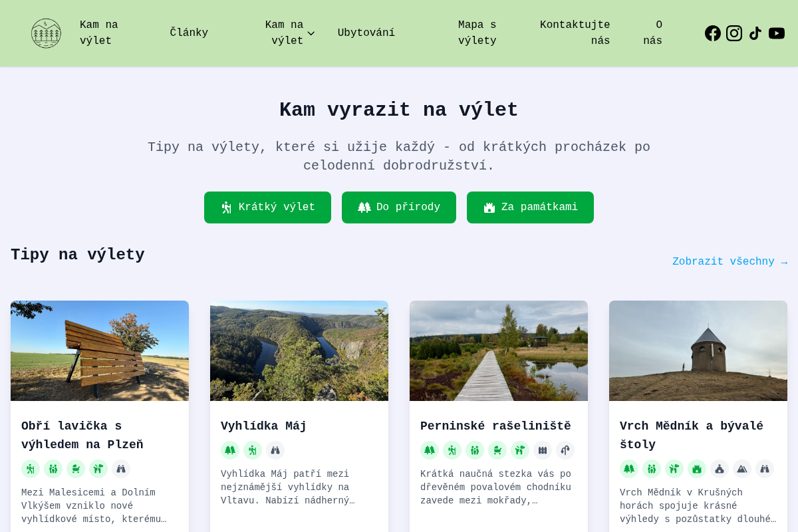Open the Perninské rašeliniště title link
The height and width of the screenshot is (532, 798).
tap(495, 426)
